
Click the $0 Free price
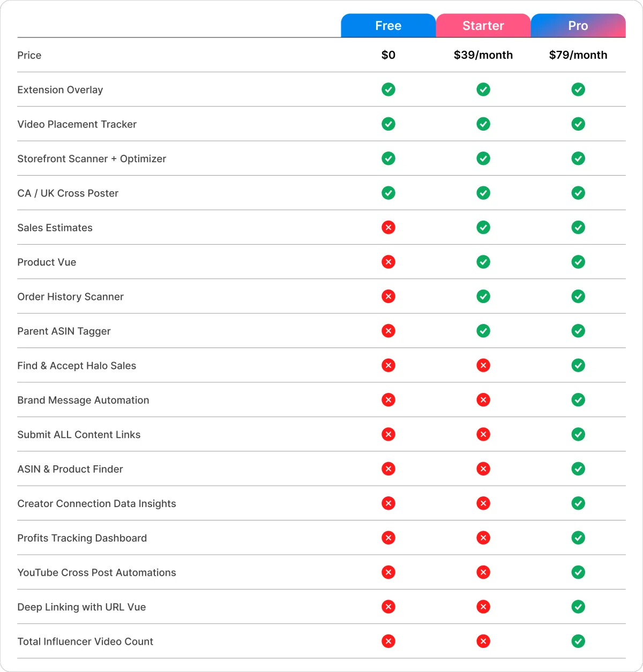(388, 55)
